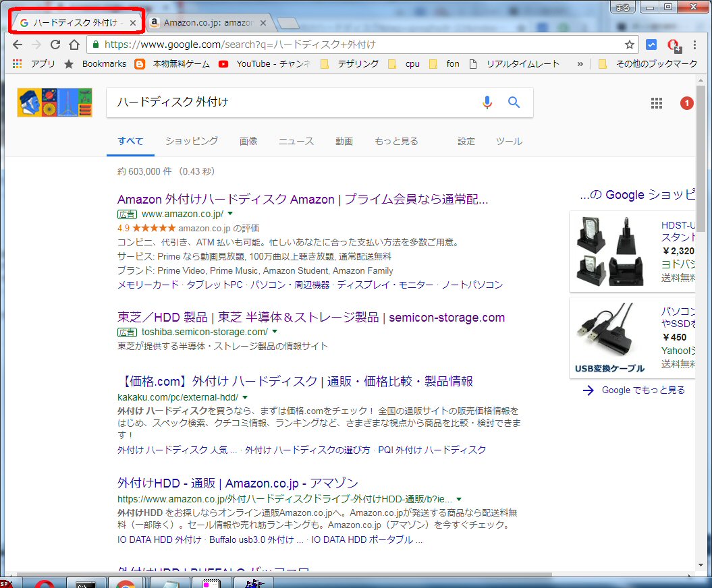This screenshot has width=712, height=588.
Task: Expand dropdown arrow beside www.amazon.co.jp/ ad
Action: [x=230, y=213]
